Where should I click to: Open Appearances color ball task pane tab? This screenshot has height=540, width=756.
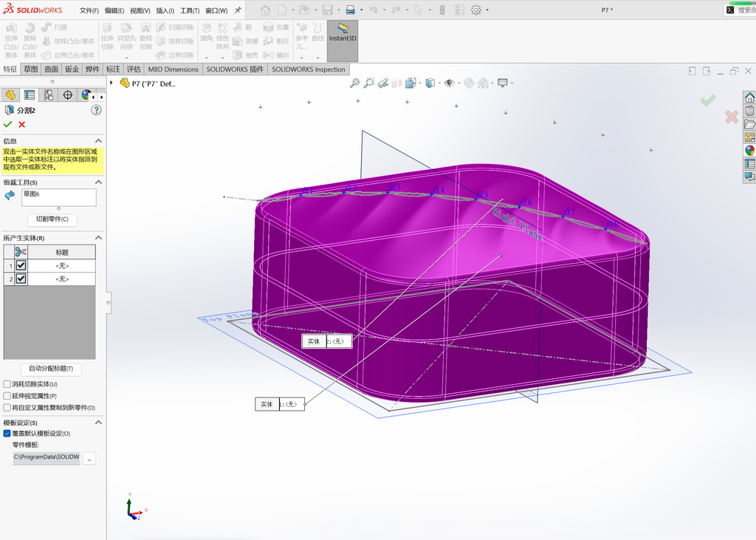coord(750,150)
